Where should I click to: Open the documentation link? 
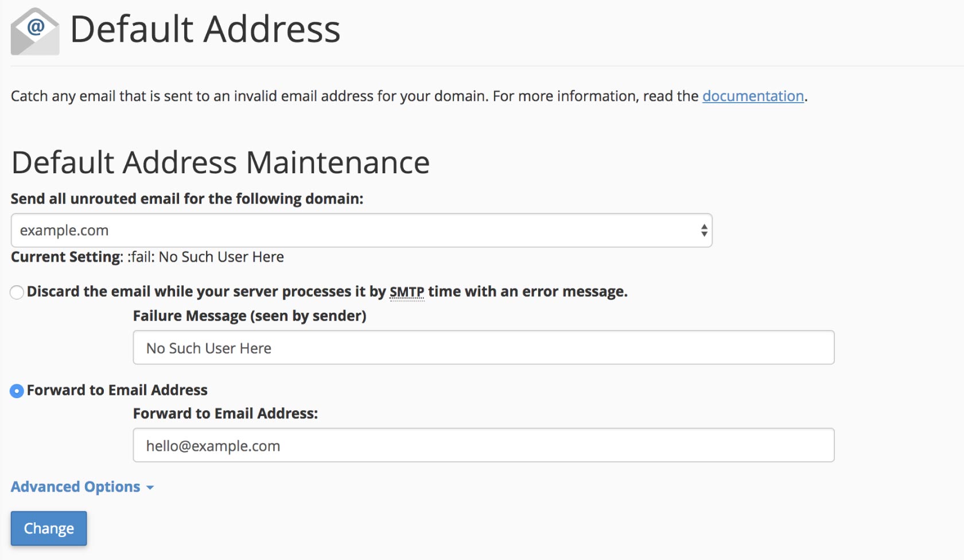(753, 96)
